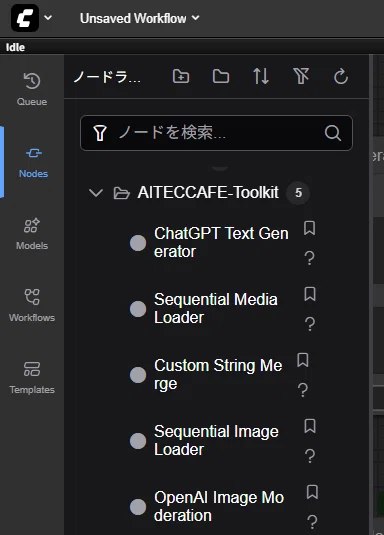Bookmark the Sequential Media Loader node
This screenshot has height=535, width=384.
(310, 294)
